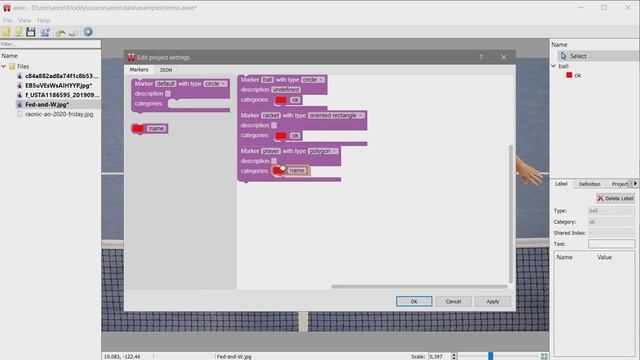Click the default marker name field
Viewport: 640px width, 360px height.
(x=165, y=84)
